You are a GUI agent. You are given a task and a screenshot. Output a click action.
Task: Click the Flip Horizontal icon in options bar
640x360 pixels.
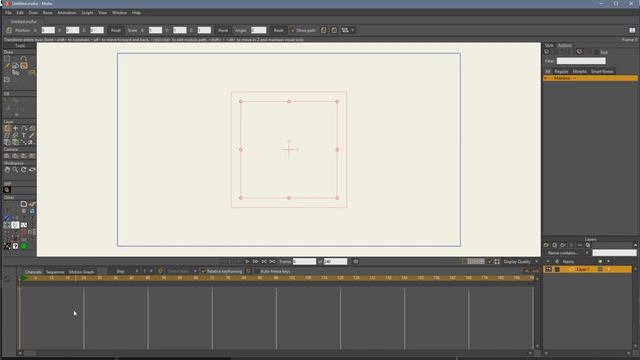(323, 30)
